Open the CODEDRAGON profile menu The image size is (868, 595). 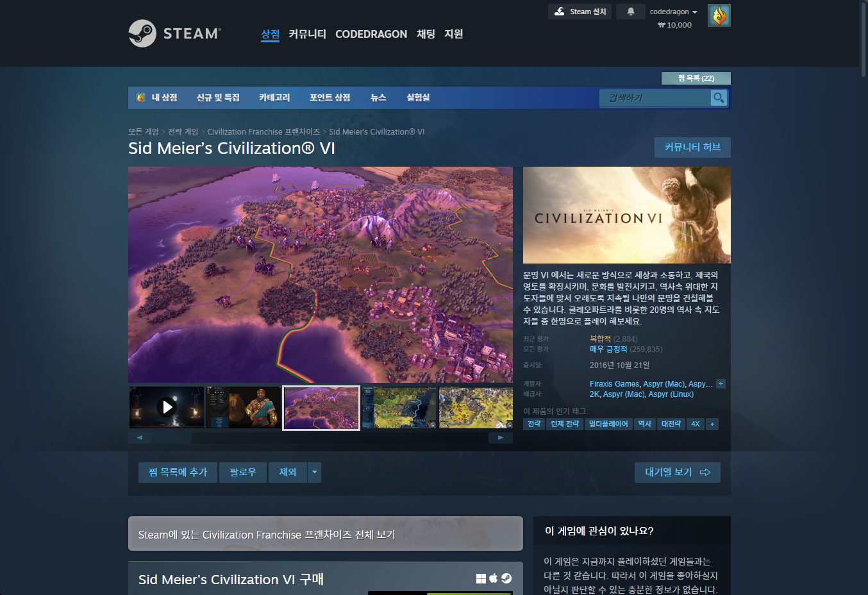(371, 34)
